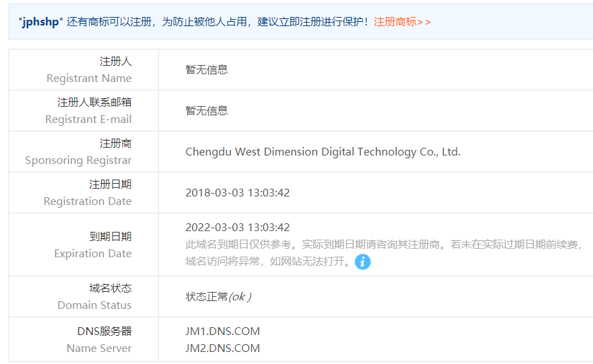Click the Domain Status label
Screen dimensions: 593x364
tap(95, 305)
